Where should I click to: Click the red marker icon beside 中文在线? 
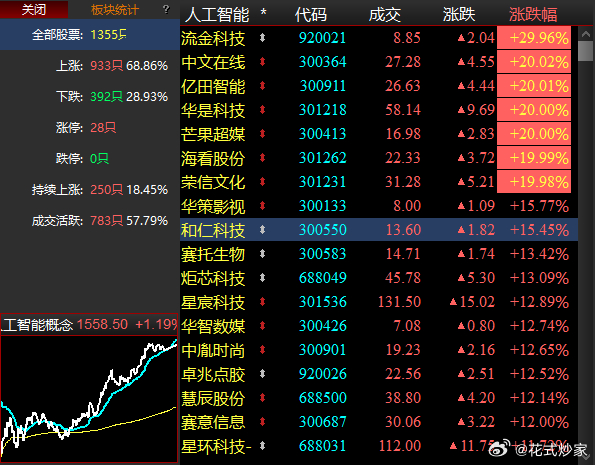(x=262, y=61)
